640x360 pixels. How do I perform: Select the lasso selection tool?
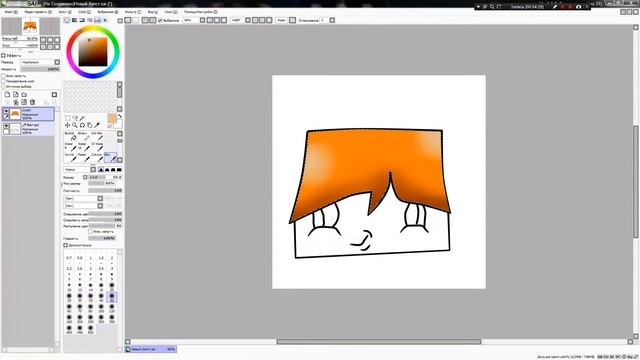click(x=75, y=118)
